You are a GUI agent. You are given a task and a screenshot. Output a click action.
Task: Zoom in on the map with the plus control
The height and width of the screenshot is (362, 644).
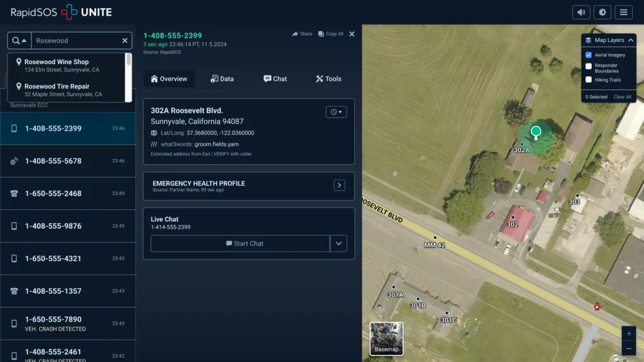click(628, 334)
